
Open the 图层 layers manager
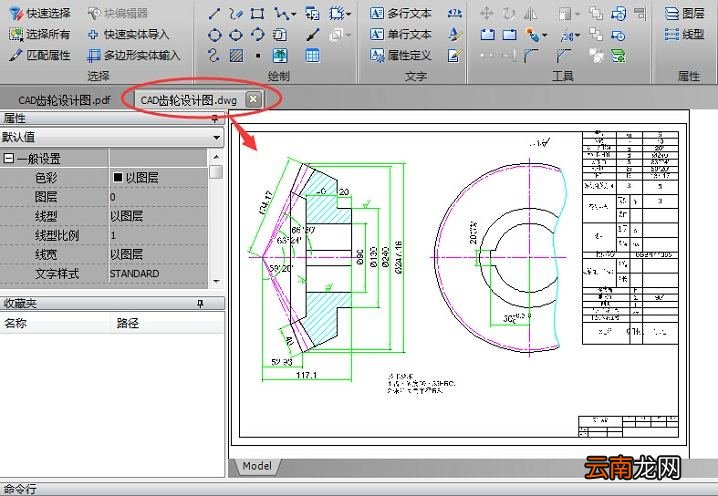click(x=685, y=13)
